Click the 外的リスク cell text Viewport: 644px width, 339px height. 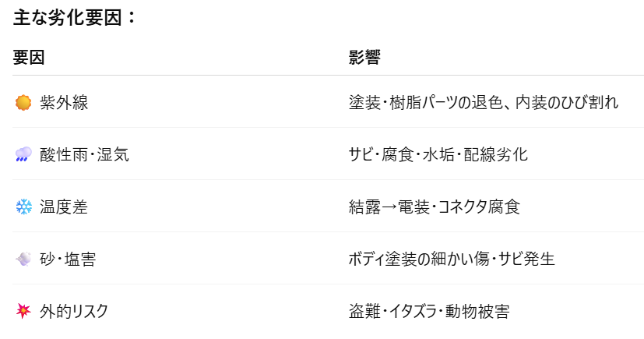74,312
